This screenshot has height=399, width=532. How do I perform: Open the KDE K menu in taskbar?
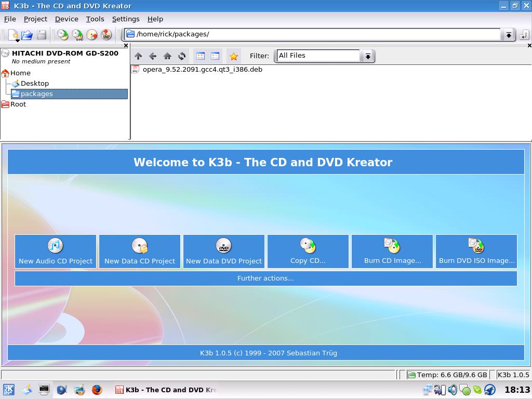8,390
